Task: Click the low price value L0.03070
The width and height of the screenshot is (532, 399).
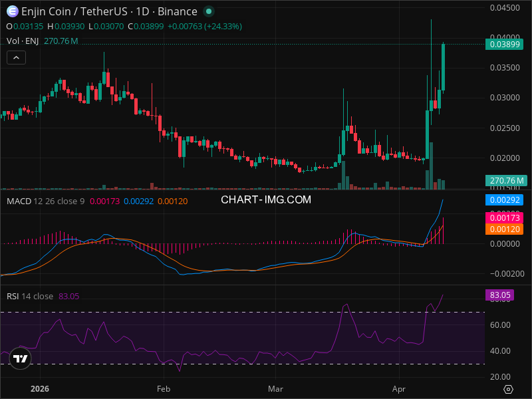Action: (x=106, y=27)
